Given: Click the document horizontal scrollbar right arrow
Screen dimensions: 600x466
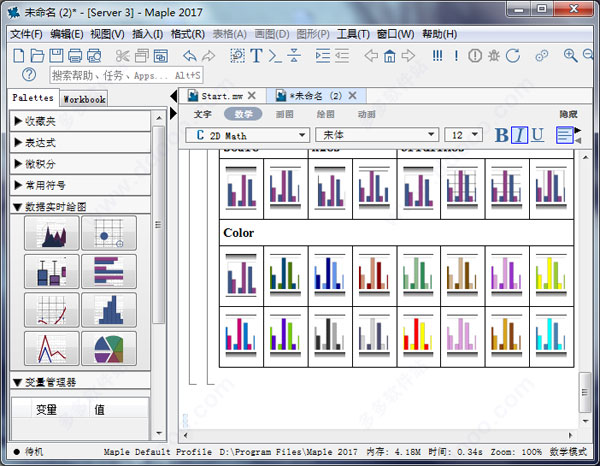Looking at the screenshot, I should click(x=571, y=435).
